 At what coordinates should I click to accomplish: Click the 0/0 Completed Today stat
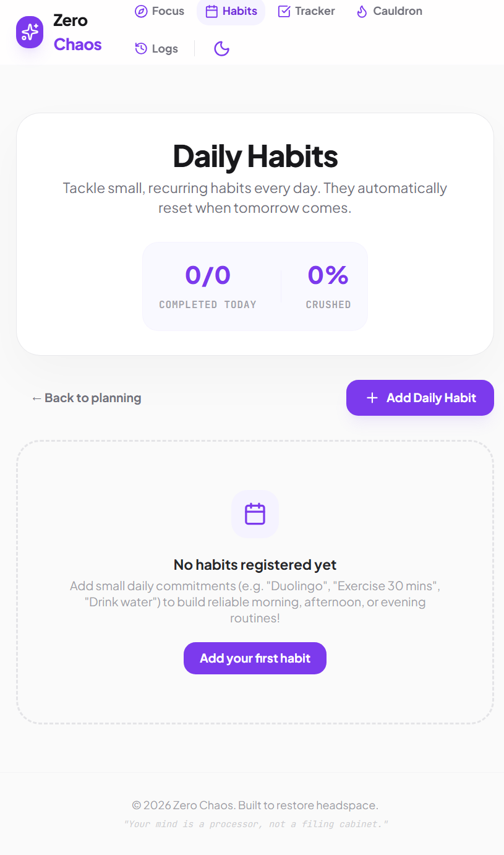[x=208, y=286]
